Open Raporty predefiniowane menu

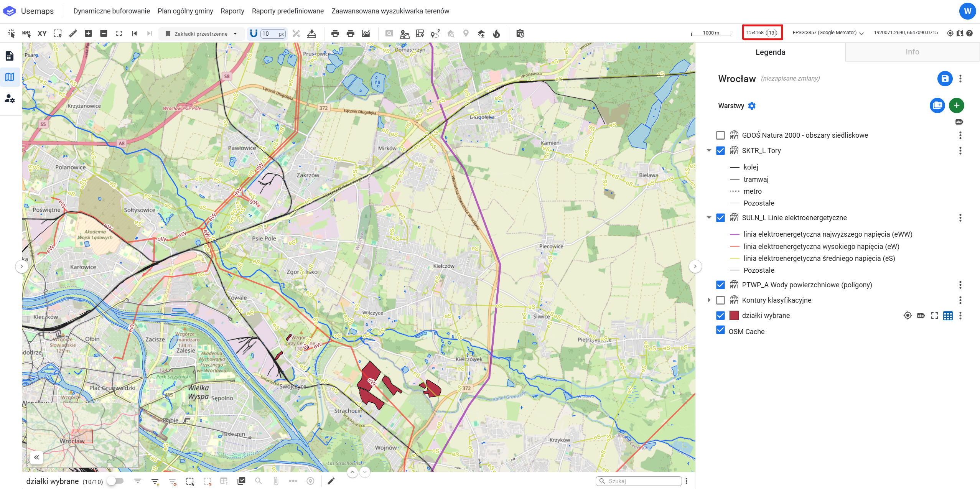288,11
